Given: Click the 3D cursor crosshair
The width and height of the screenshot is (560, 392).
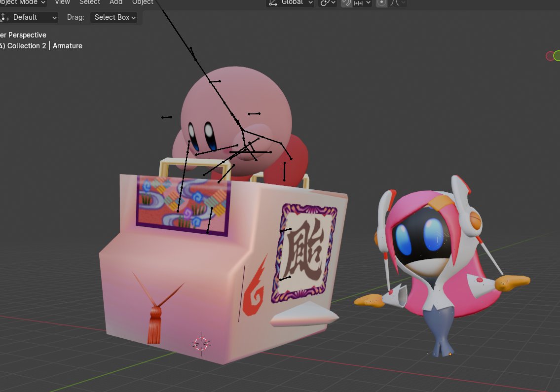Looking at the screenshot, I should click(201, 344).
